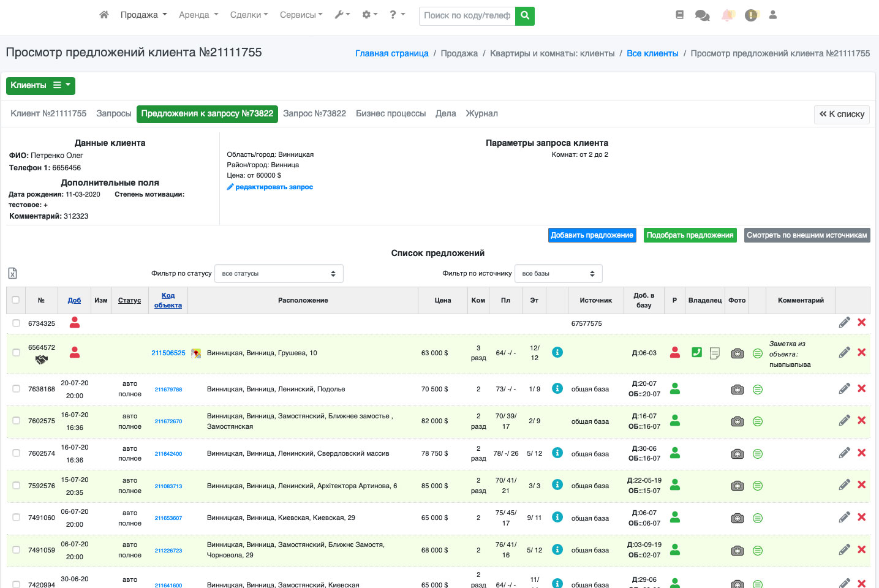The width and height of the screenshot is (879, 588).
Task: Toggle the select-all checkbox in table header
Action: (16, 300)
